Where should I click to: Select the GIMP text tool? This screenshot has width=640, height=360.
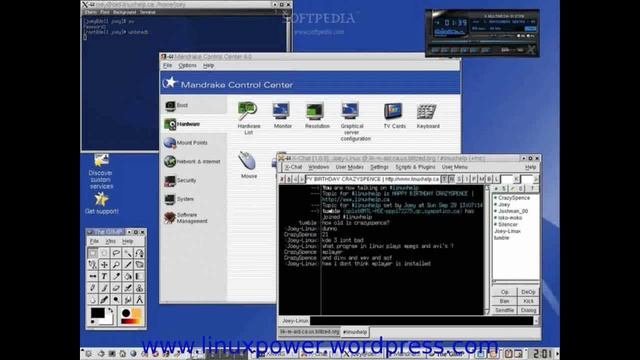[104, 276]
